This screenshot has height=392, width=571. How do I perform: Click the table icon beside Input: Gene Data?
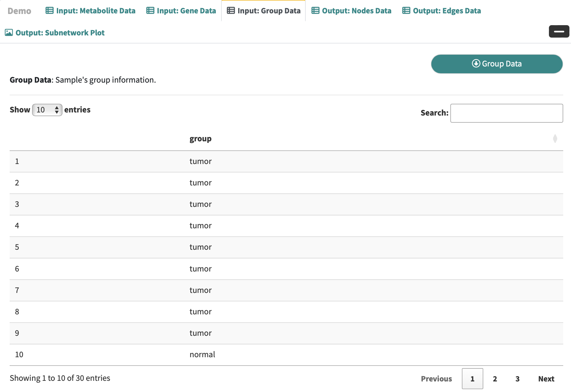(x=150, y=11)
